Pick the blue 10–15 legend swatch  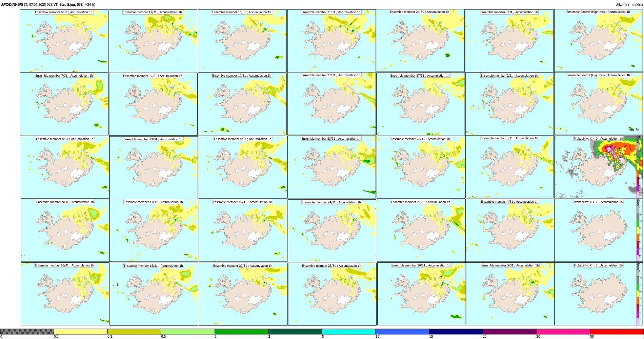click(402, 332)
